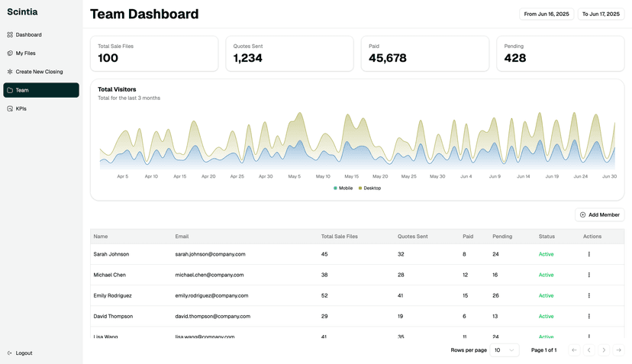Click the Dashboard grid icon in sidebar
This screenshot has height=364, width=632.
click(x=10, y=35)
